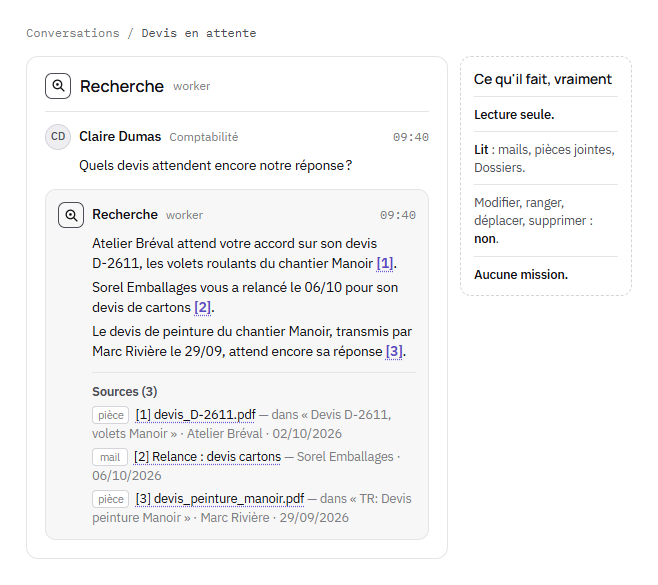This screenshot has height=585, width=658.
Task: Click the 'Recherche' title in the header
Action: pos(122,86)
